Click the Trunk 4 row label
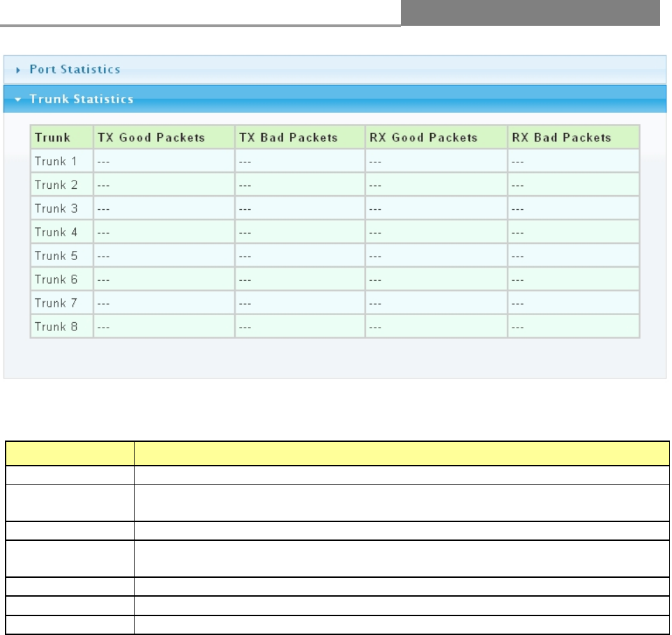The image size is (672, 635). [56, 232]
